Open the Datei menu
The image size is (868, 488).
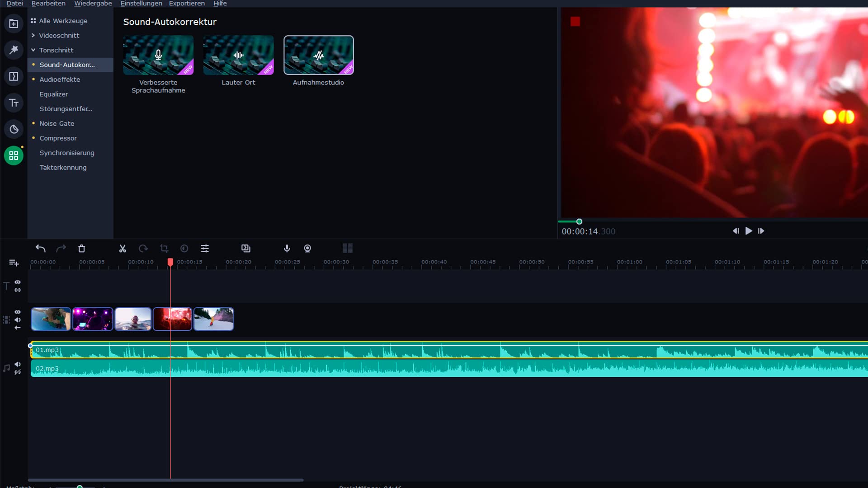coord(14,3)
